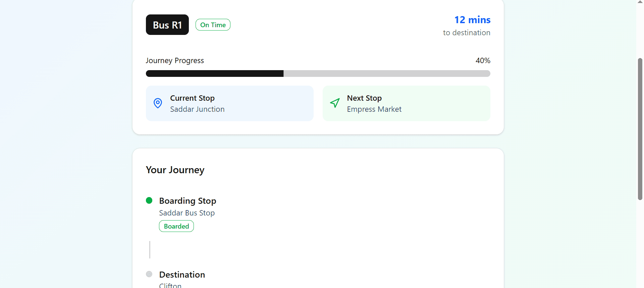Select the Saddar Bus Stop text
Screen dimensions: 644x288
click(187, 213)
